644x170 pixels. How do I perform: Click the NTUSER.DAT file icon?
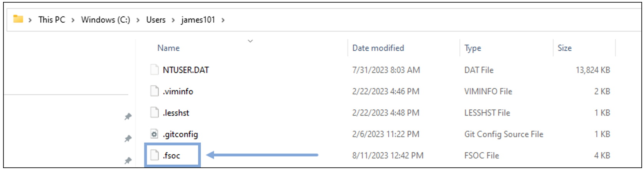(x=154, y=70)
